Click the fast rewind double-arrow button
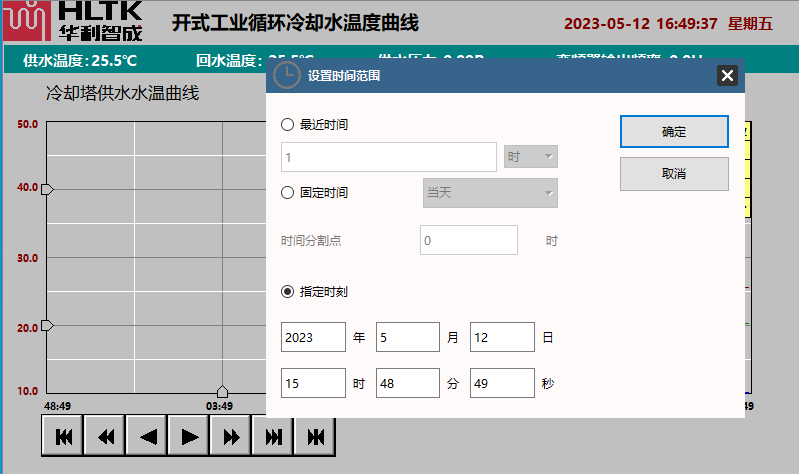This screenshot has height=474, width=799. coord(105,436)
